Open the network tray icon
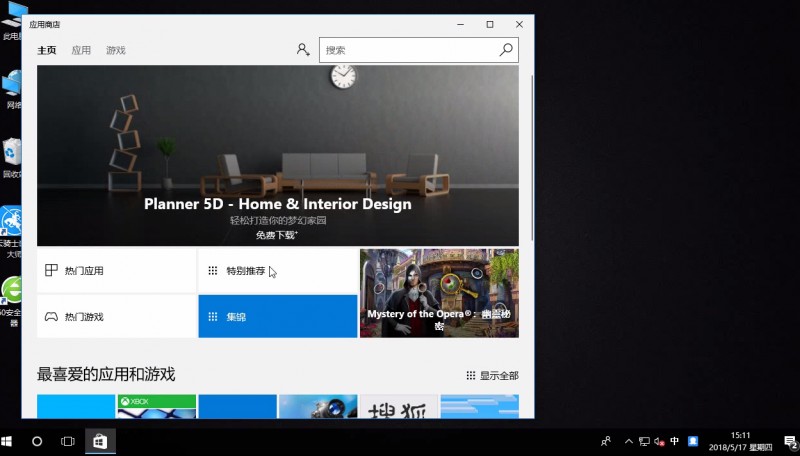 point(644,442)
